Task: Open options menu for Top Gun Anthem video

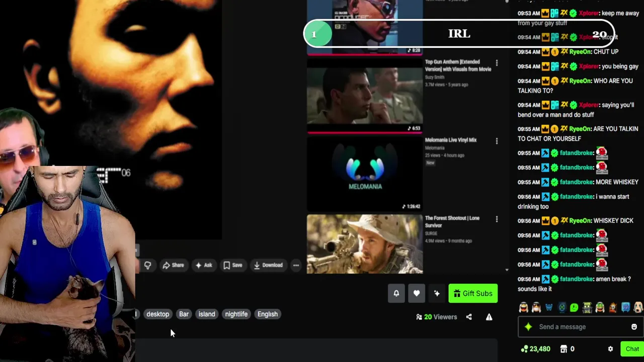Action: coord(497,63)
